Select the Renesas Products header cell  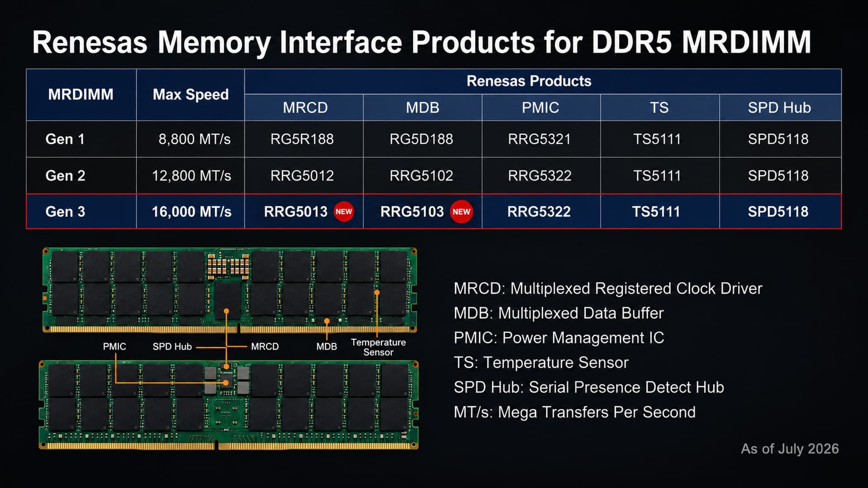(542, 81)
